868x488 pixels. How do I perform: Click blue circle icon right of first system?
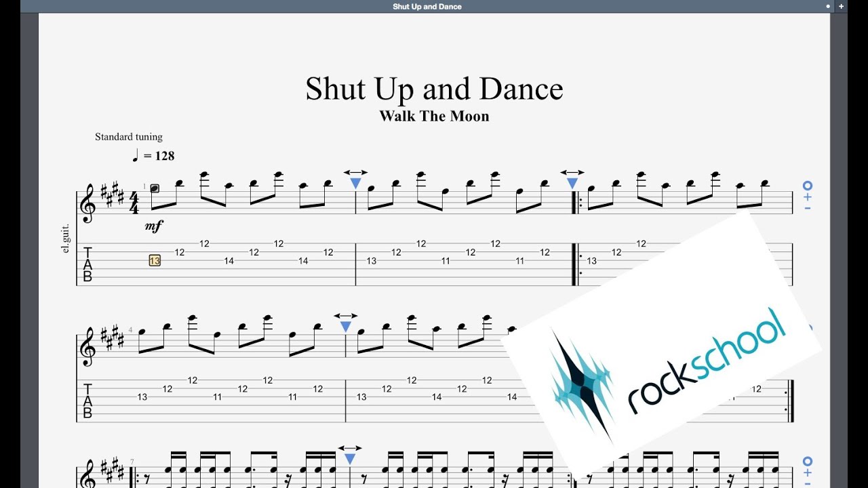point(808,186)
